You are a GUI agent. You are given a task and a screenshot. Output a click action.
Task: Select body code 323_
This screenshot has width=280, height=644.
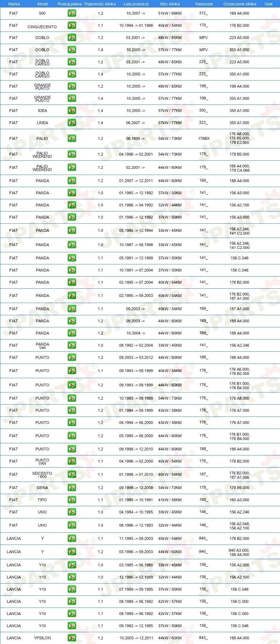click(203, 123)
